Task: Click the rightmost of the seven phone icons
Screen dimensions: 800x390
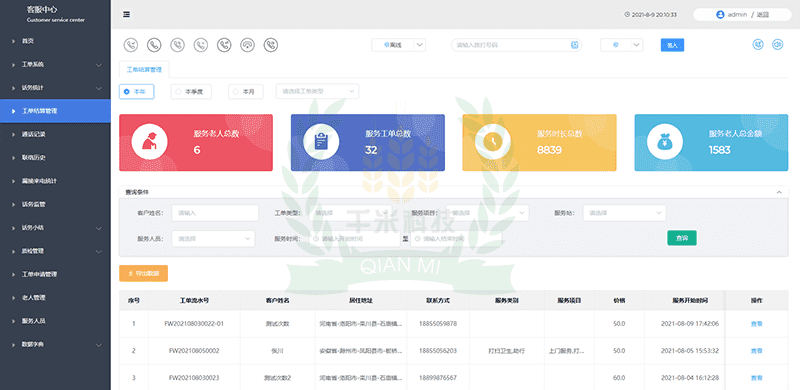Action: coord(271,45)
